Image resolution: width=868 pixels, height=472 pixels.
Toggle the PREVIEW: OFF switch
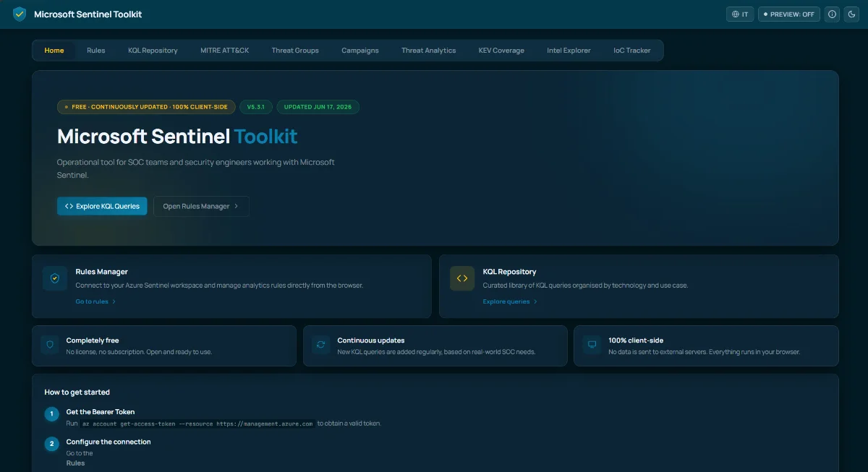(x=789, y=14)
